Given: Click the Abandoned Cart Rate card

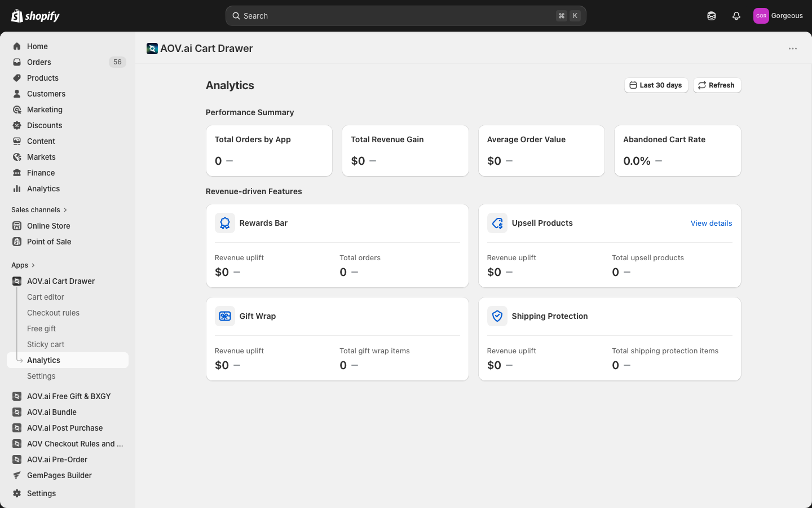Looking at the screenshot, I should pyautogui.click(x=678, y=151).
